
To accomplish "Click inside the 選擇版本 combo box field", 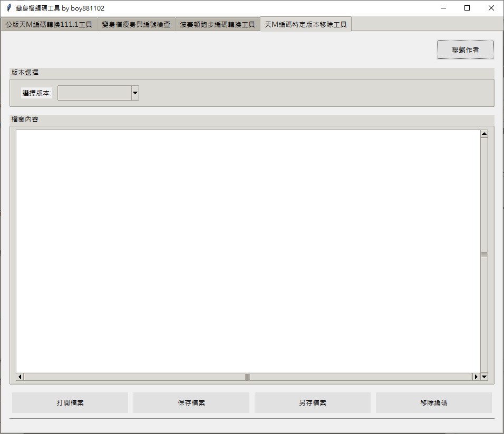I will pyautogui.click(x=94, y=93).
